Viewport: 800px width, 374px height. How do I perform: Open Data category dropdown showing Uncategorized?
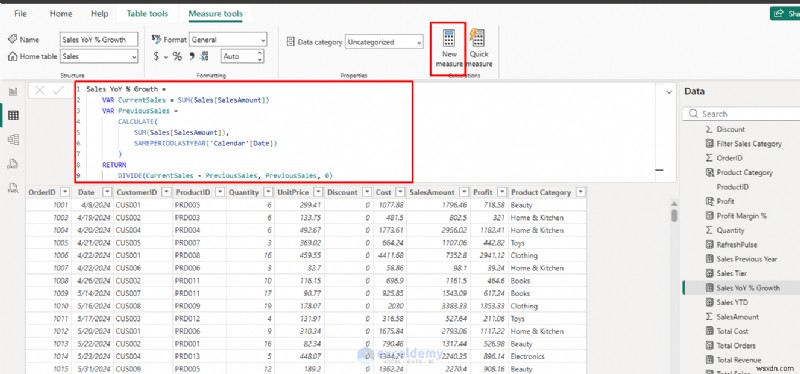(384, 42)
